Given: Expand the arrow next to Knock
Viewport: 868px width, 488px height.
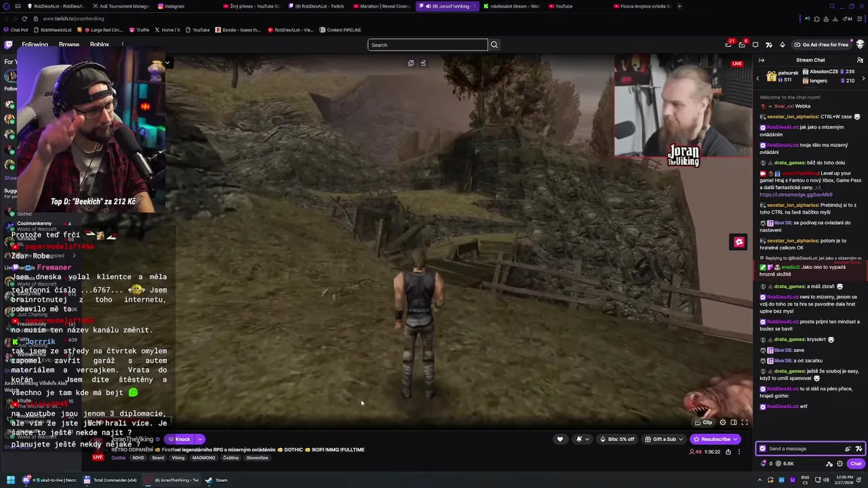Looking at the screenshot, I should (x=200, y=439).
